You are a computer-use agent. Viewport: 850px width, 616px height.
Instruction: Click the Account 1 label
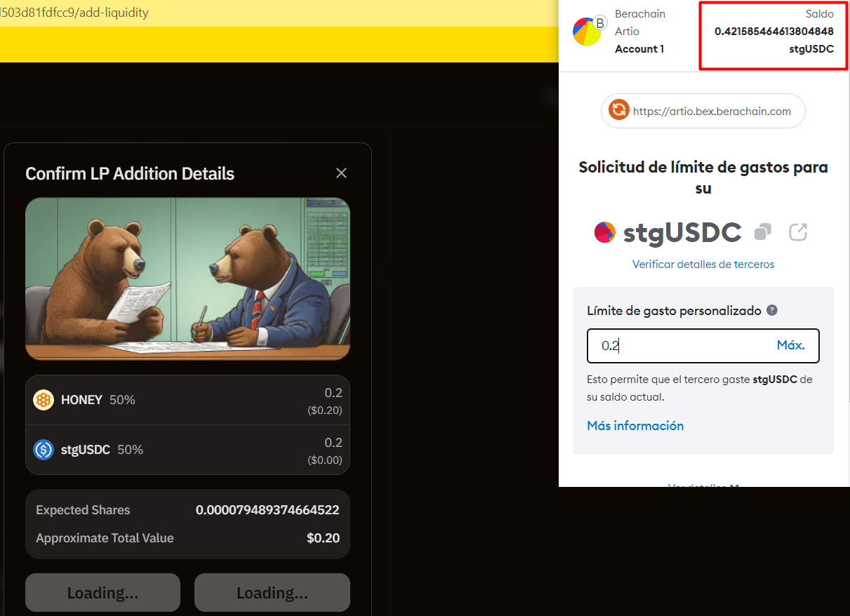639,49
